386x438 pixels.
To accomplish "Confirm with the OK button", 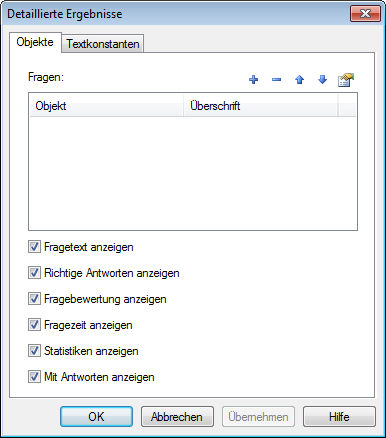I will click(x=96, y=416).
